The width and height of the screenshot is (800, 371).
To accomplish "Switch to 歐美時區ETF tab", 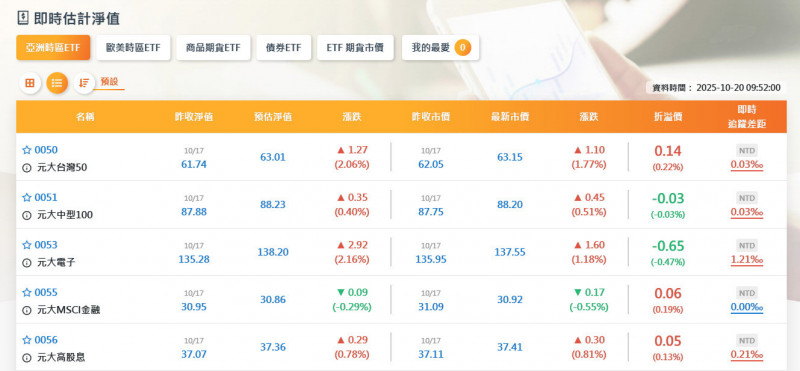I will point(133,47).
